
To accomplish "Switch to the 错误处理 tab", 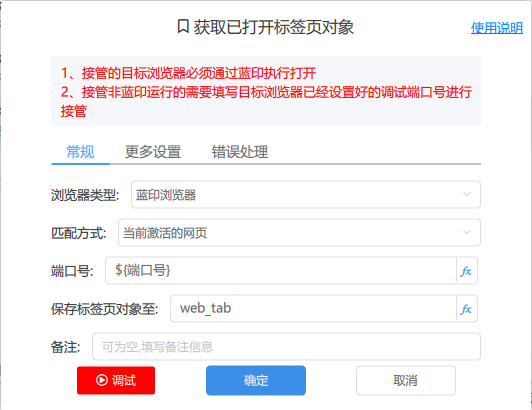I will (x=240, y=152).
